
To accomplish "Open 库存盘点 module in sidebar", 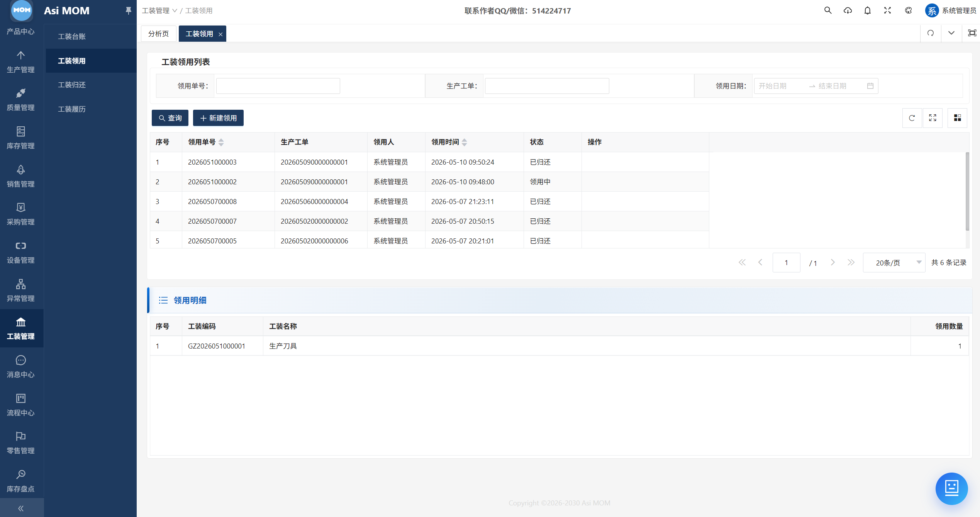I will [x=21, y=481].
